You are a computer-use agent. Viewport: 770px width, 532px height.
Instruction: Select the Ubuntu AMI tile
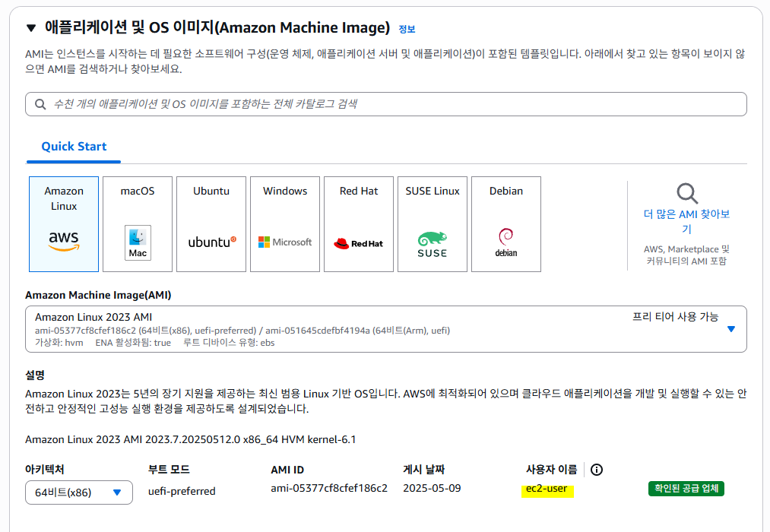click(211, 224)
